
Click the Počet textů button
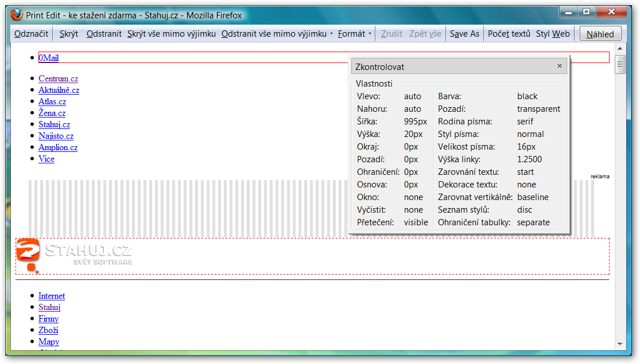(x=509, y=34)
